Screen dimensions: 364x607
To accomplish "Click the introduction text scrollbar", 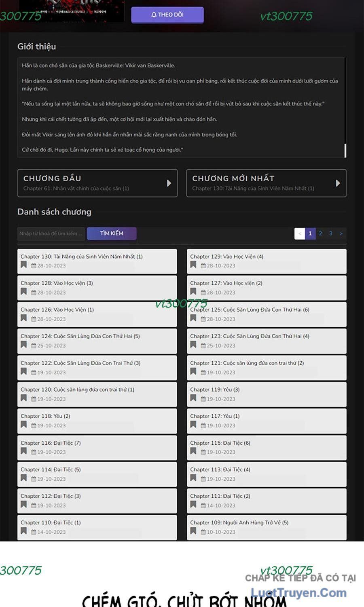I will [x=345, y=150].
